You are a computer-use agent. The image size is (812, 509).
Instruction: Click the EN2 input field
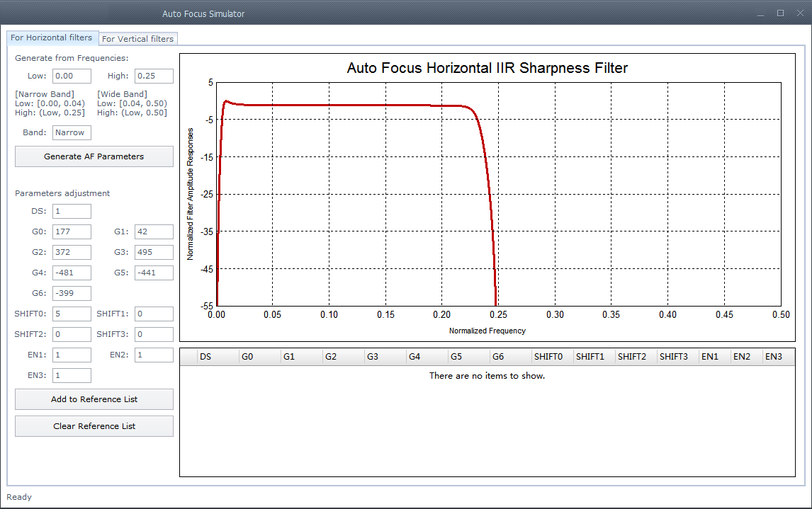point(154,355)
